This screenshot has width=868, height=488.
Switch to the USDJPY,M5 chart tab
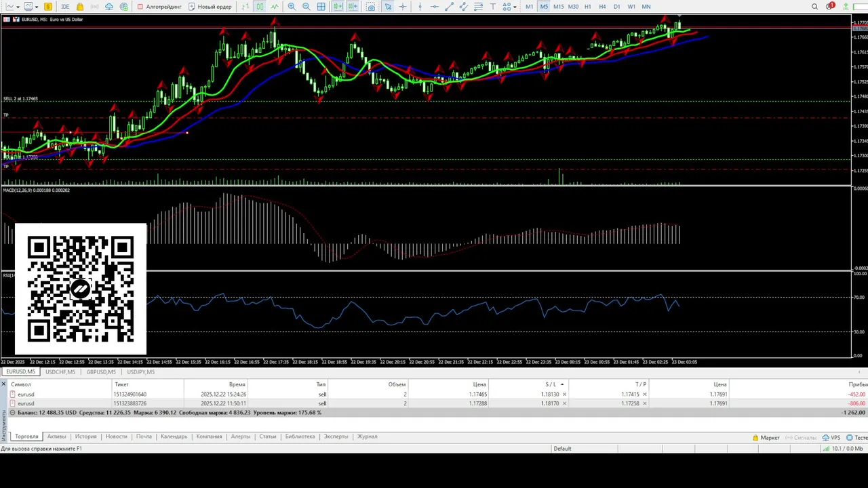[140, 372]
